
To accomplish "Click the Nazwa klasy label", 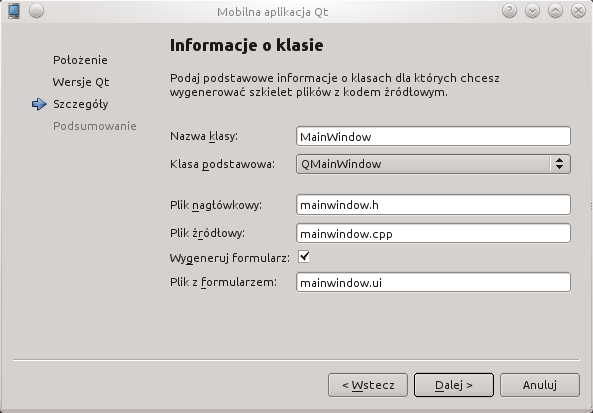I will [x=204, y=136].
